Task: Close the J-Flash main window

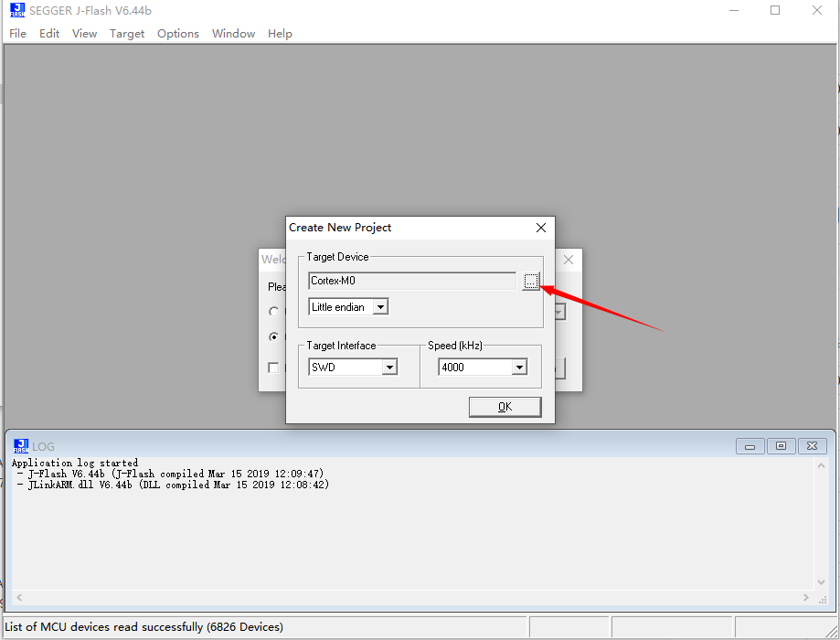Action: tap(816, 10)
